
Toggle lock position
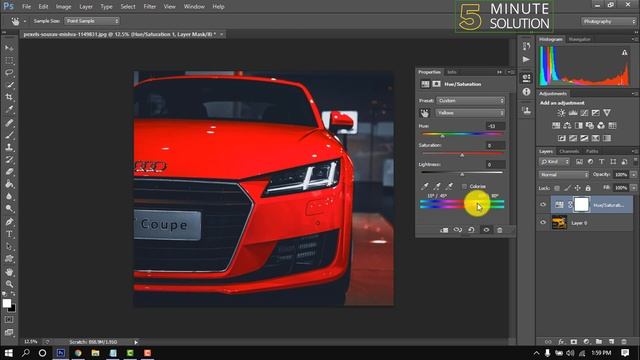[x=578, y=188]
